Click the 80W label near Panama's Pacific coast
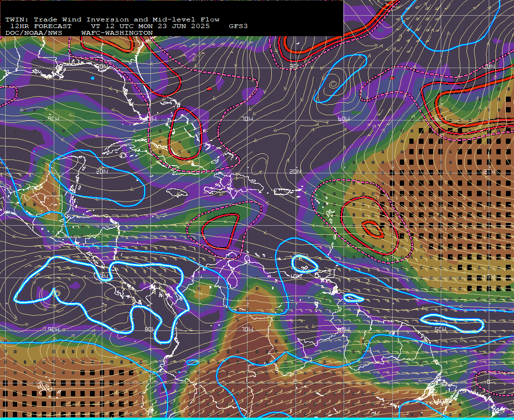 point(150,329)
